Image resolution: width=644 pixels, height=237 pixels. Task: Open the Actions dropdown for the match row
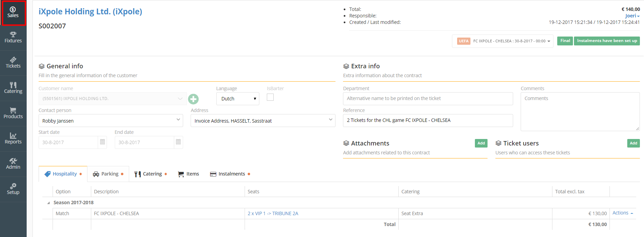click(622, 213)
